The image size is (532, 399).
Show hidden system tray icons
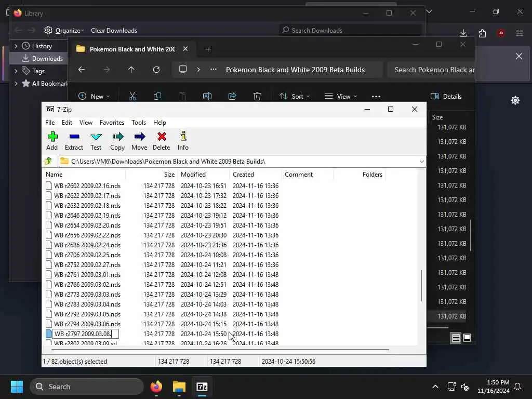(x=435, y=387)
